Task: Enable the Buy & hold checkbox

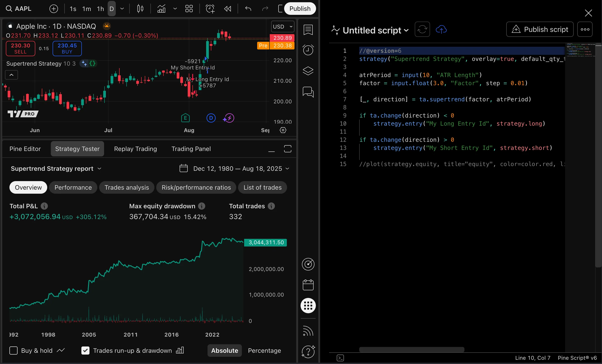Action: [13, 351]
